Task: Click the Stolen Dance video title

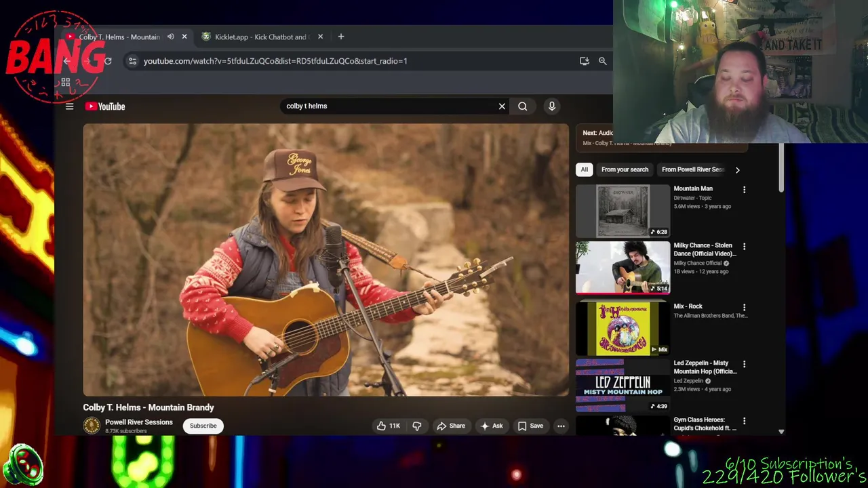Action: [705, 249]
